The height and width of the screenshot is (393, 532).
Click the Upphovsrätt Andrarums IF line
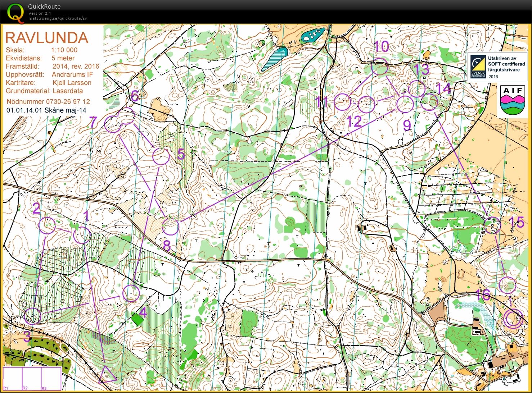(x=49, y=74)
